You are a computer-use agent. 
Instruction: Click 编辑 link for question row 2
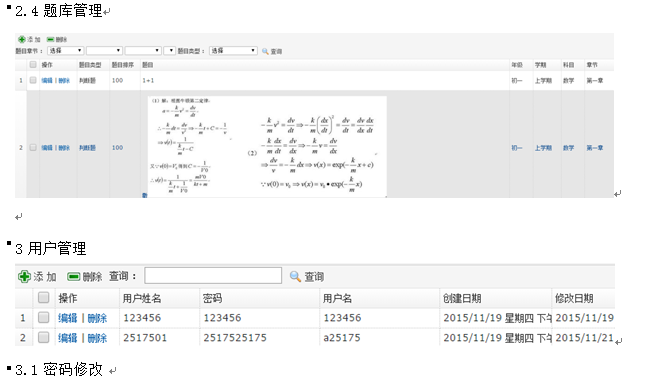47,148
